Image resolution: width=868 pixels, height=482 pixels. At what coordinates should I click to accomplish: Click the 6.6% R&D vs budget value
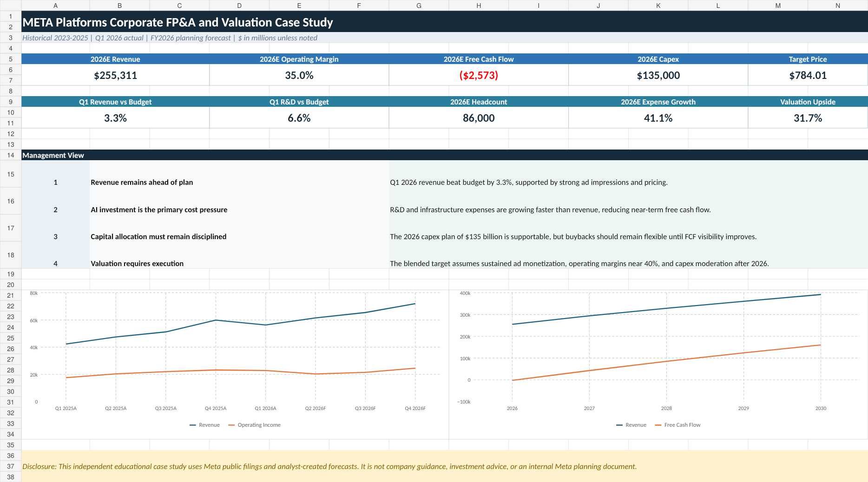(299, 118)
